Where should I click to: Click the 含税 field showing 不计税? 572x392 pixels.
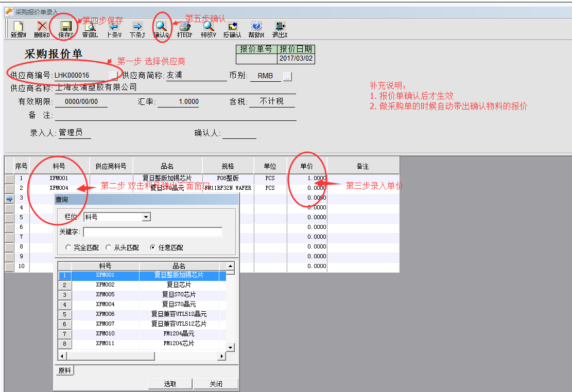pos(272,101)
